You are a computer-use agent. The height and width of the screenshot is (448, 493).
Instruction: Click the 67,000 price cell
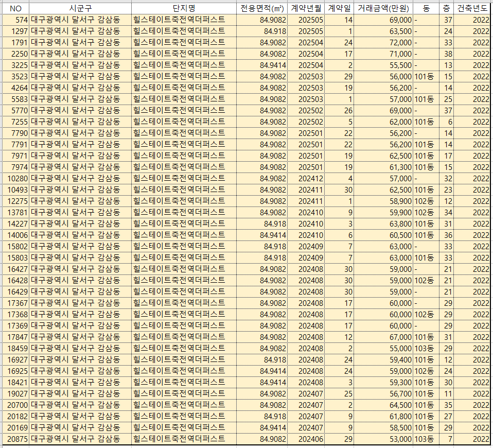click(383, 337)
